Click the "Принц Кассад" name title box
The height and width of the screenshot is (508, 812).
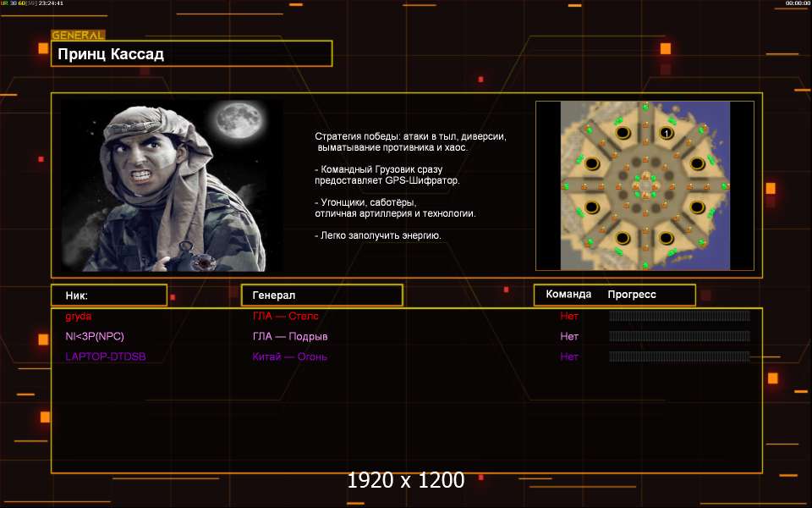point(191,54)
